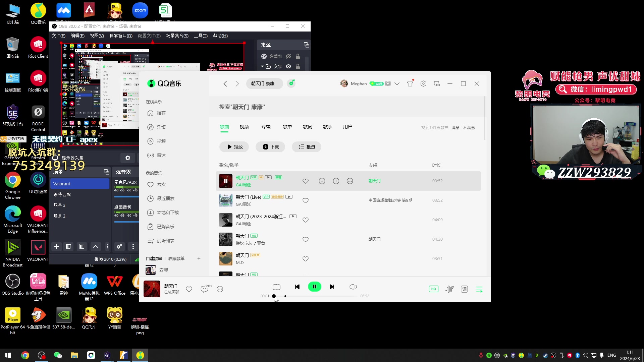644x362 pixels.
Task: Favorite the first 朝天门 song row
Action: [306, 181]
